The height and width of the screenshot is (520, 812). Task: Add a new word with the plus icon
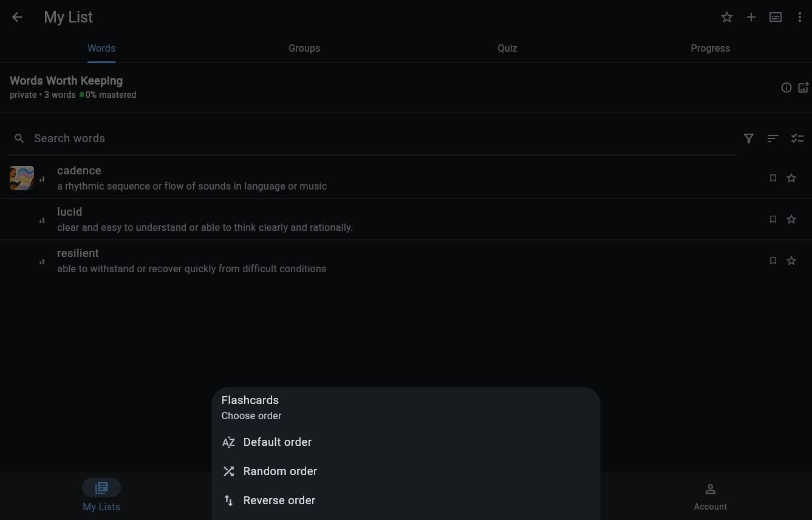coord(751,17)
